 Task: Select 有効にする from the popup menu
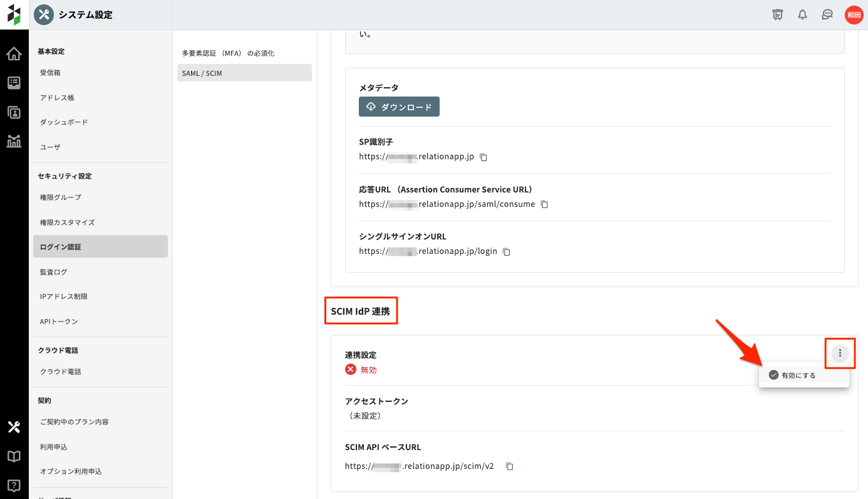[798, 376]
